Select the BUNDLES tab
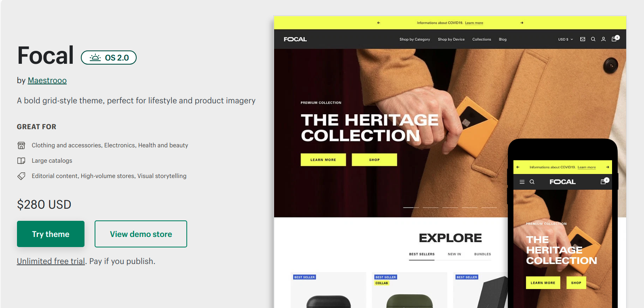Image resolution: width=644 pixels, height=308 pixels. [483, 254]
